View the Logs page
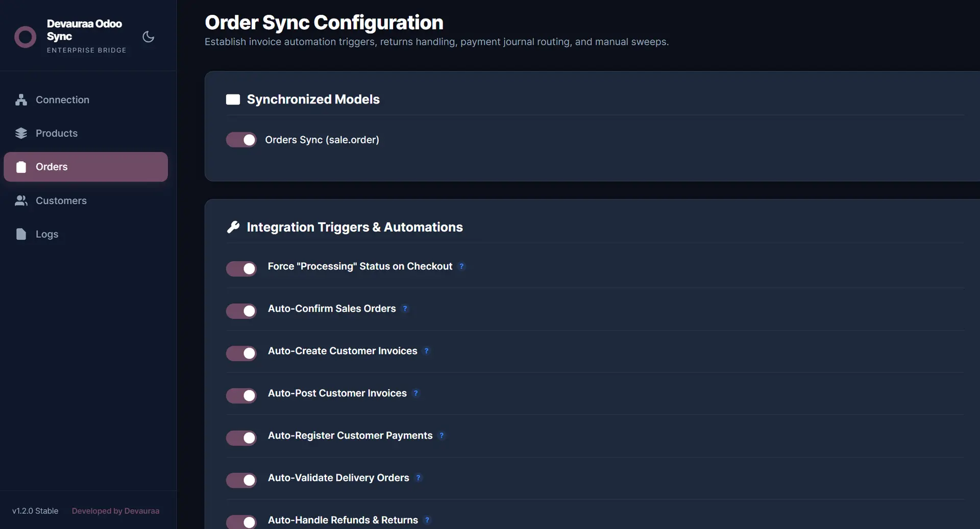 [x=86, y=234]
